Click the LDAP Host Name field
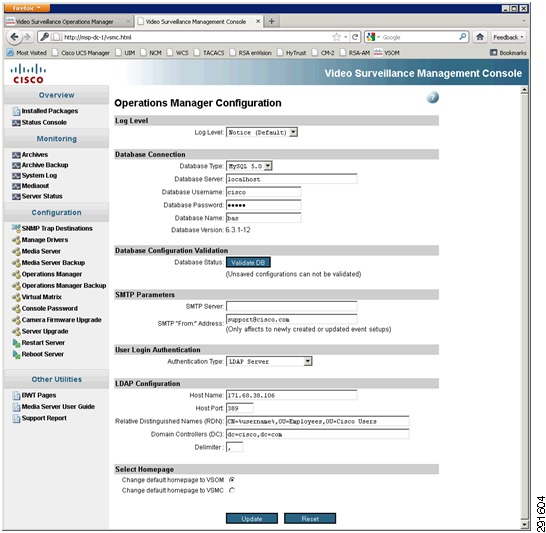The width and height of the screenshot is (546, 533). (x=292, y=395)
